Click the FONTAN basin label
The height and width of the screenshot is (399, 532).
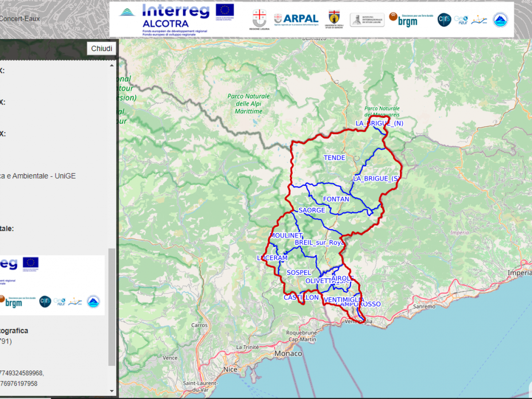tap(336, 199)
